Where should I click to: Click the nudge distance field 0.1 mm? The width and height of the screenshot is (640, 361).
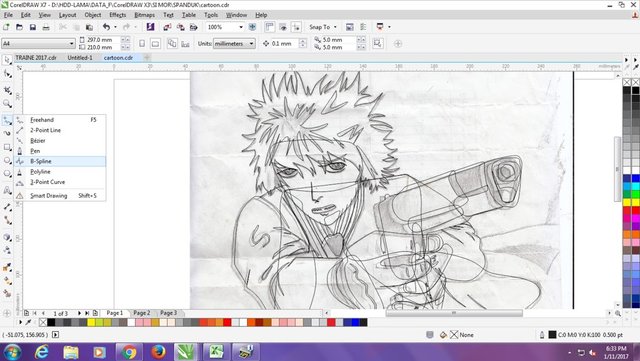[x=284, y=43]
